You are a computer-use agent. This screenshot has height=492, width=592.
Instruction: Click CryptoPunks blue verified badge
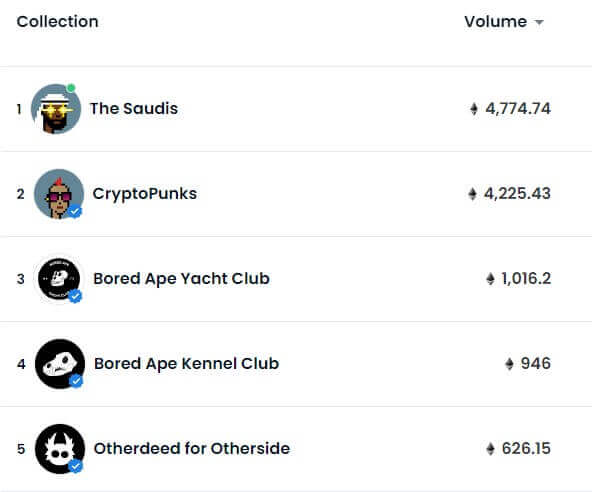click(x=75, y=211)
